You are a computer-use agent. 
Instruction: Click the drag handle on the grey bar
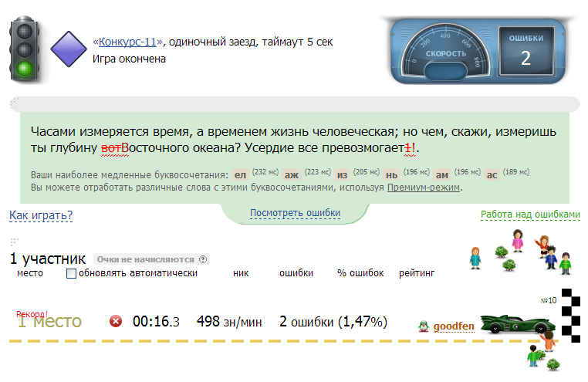(15, 102)
